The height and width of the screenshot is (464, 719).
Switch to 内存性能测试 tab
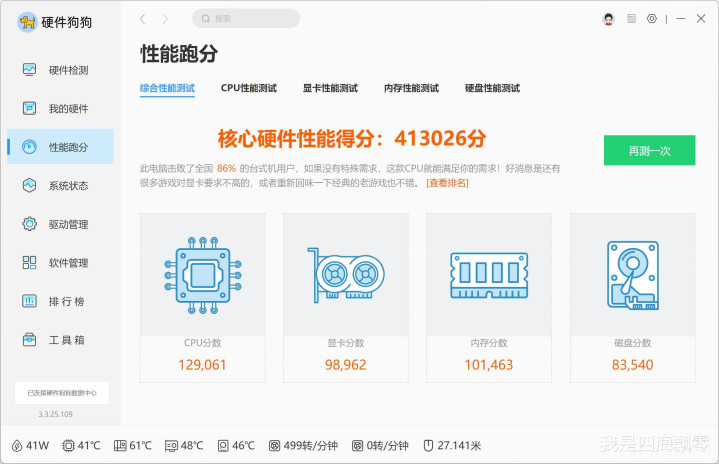(x=411, y=88)
